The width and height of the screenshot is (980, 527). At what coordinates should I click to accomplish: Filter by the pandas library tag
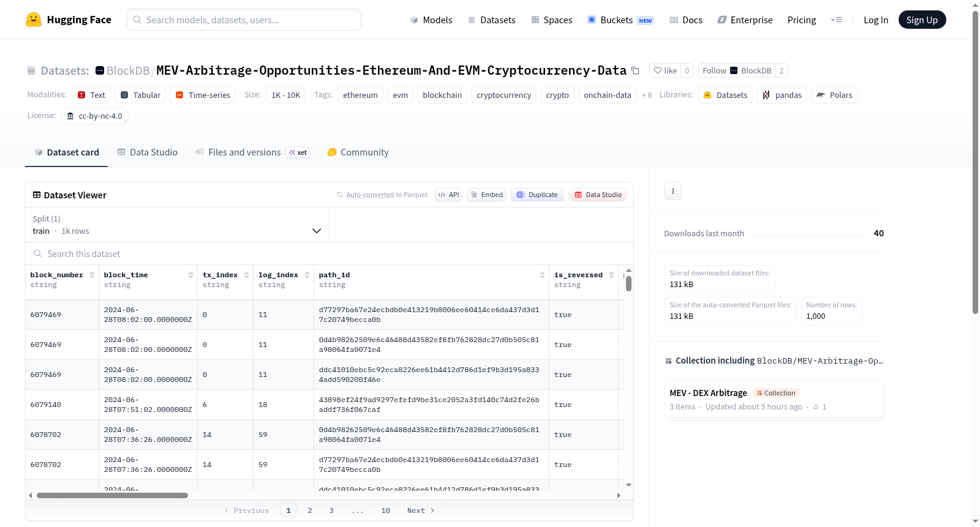pyautogui.click(x=782, y=95)
